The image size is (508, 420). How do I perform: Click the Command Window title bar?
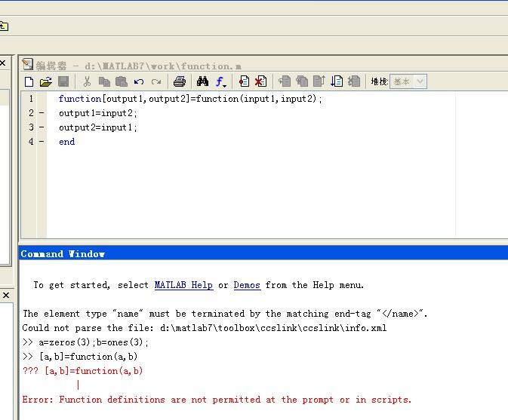point(263,253)
